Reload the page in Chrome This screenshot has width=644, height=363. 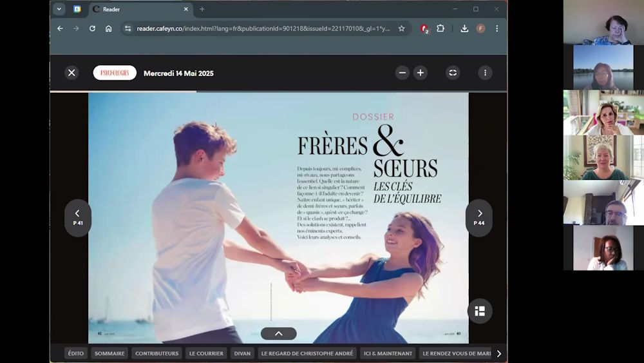(92, 28)
